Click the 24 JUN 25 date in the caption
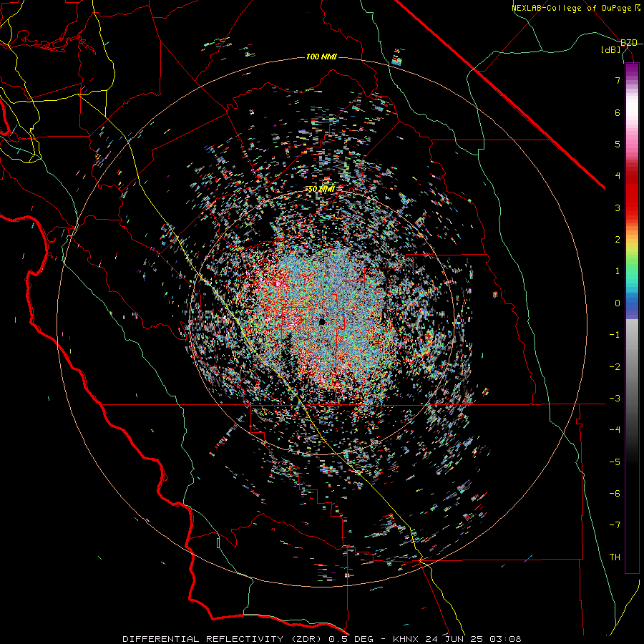 point(453,639)
